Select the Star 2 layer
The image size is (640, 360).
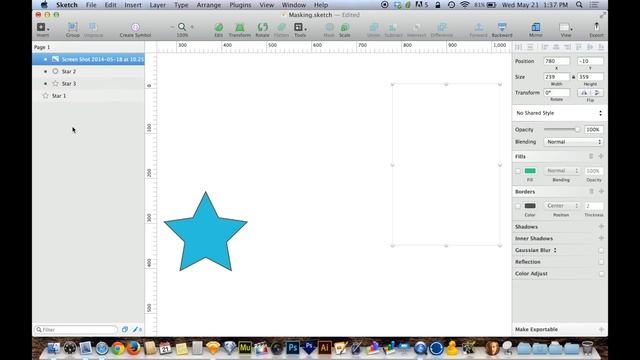(88, 71)
